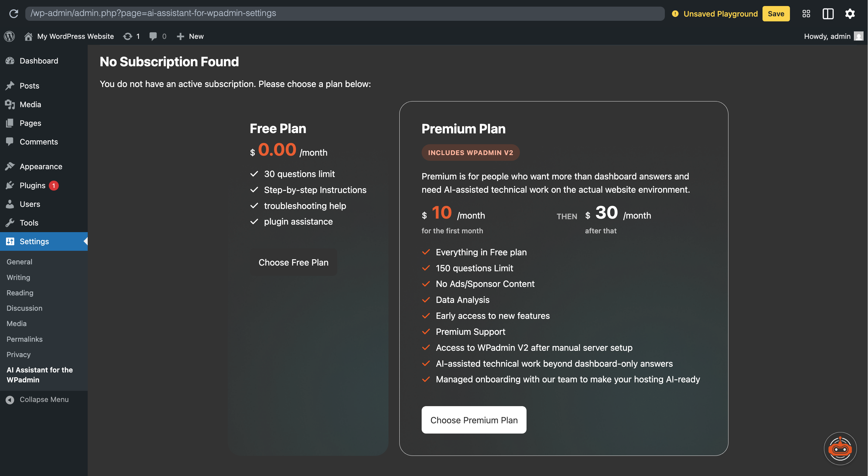Click the Free Plan heading
The width and height of the screenshot is (868, 476).
click(x=278, y=128)
